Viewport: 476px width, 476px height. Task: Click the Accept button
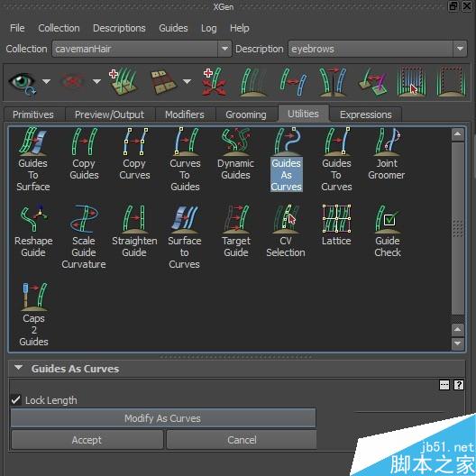pos(87,440)
